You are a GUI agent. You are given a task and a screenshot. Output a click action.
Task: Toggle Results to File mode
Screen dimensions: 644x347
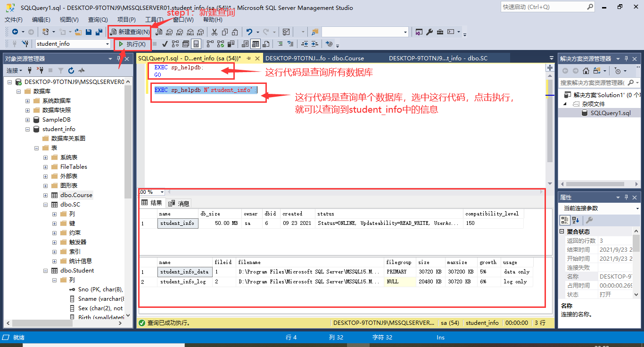[266, 44]
